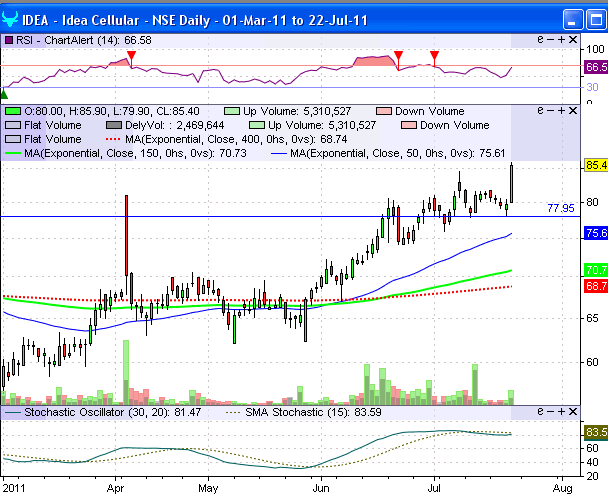Image resolution: width=608 pixels, height=495 pixels.
Task: Select the MA(Exponential, Close, 150) legend text
Action: 135,153
